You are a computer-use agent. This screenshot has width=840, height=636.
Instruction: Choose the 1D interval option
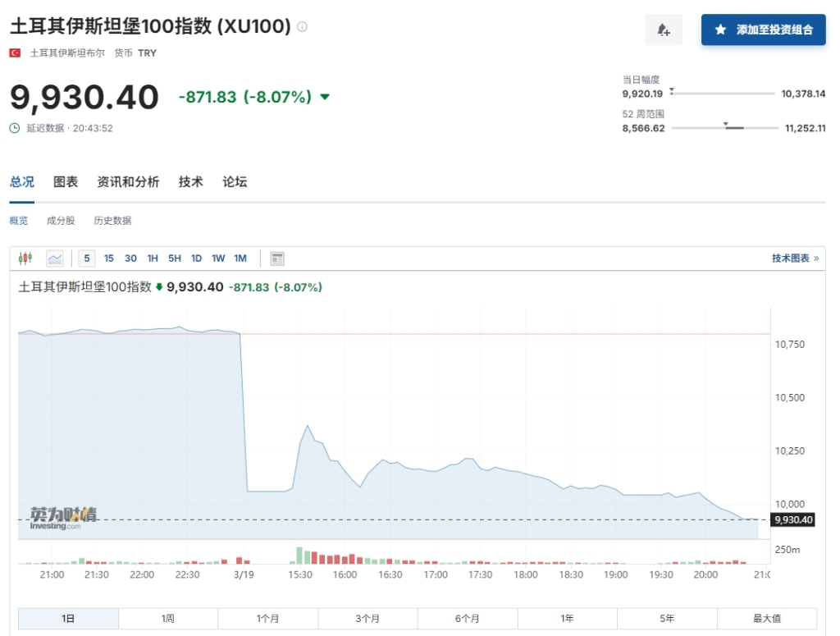(197, 259)
